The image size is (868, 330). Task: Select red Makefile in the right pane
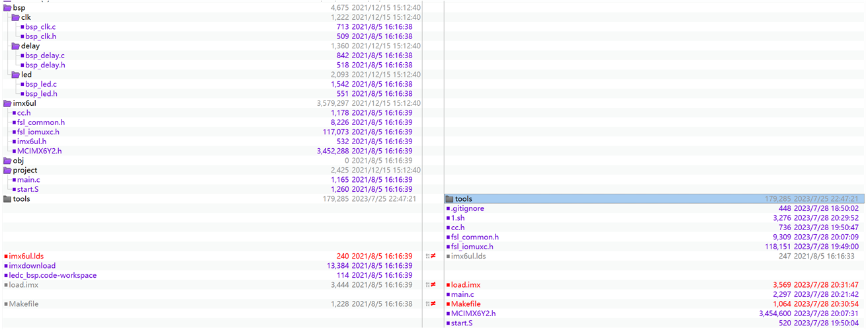(x=467, y=304)
